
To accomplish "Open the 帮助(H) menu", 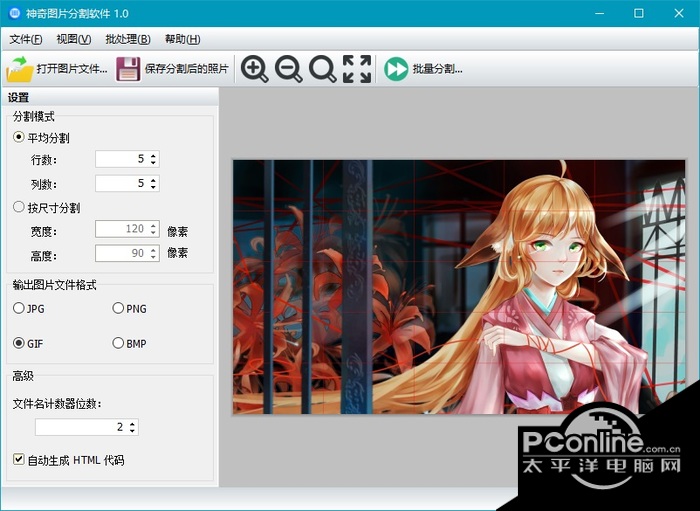I will (x=182, y=39).
